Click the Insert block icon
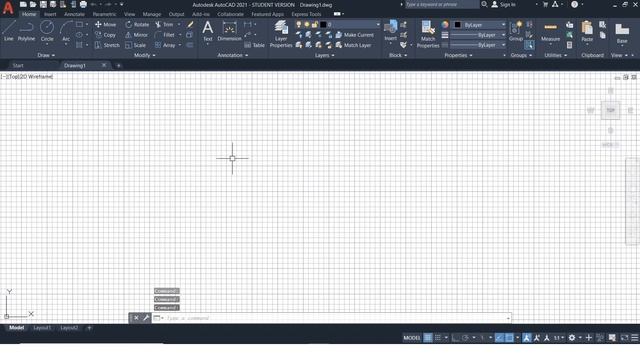This screenshot has height=360, width=640. click(x=391, y=30)
